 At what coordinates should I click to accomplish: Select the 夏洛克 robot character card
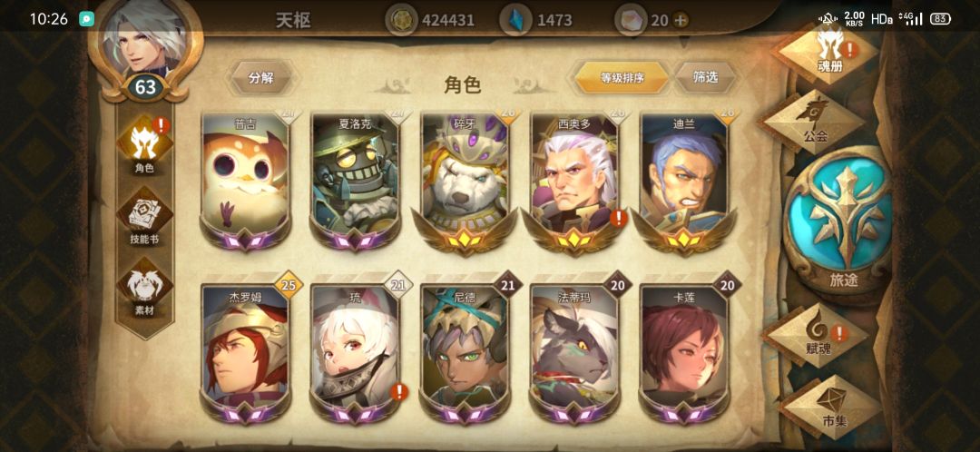click(355, 182)
